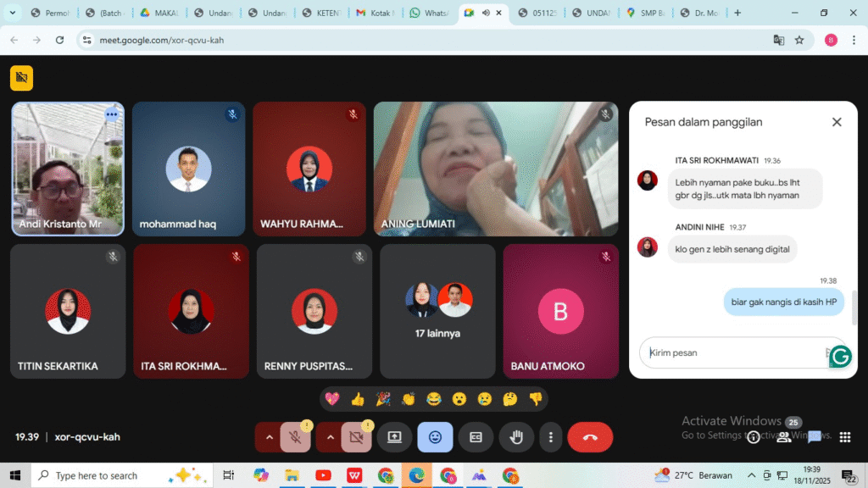This screenshot has width=868, height=488.
Task: Send the thumbs up emoji reaction
Action: tap(358, 399)
